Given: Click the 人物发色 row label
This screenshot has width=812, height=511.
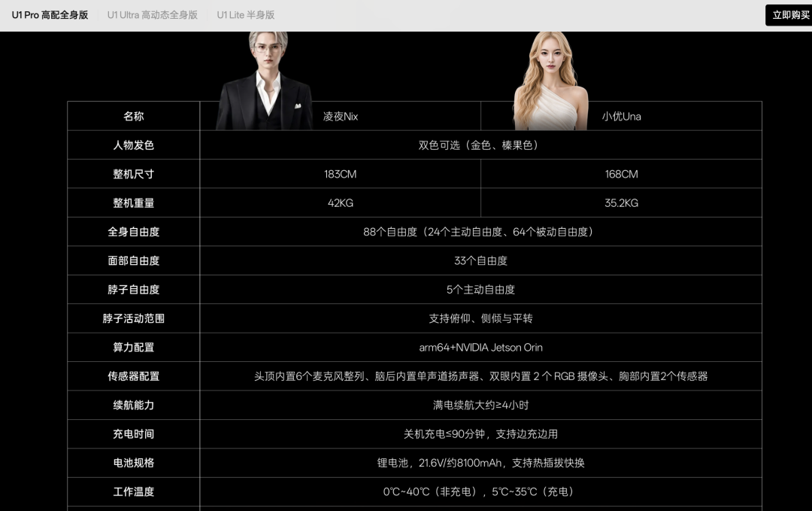Looking at the screenshot, I should [134, 145].
